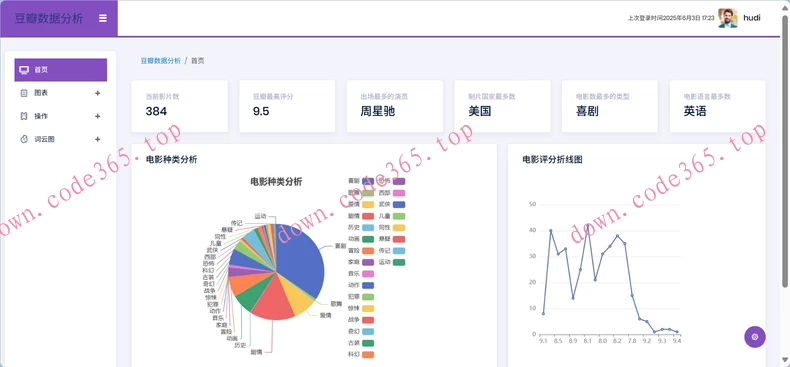This screenshot has height=367, width=790.
Task: Click the 犯罪 legend color swatch
Action: [368, 297]
